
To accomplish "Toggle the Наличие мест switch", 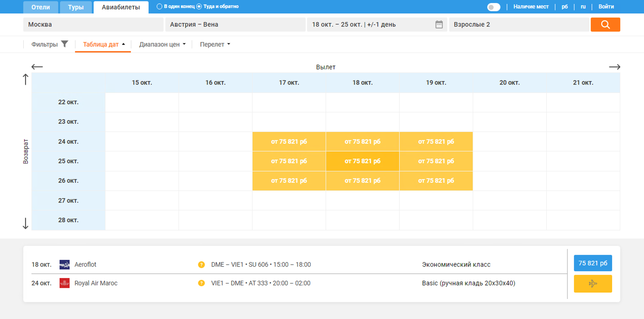I will click(x=493, y=7).
